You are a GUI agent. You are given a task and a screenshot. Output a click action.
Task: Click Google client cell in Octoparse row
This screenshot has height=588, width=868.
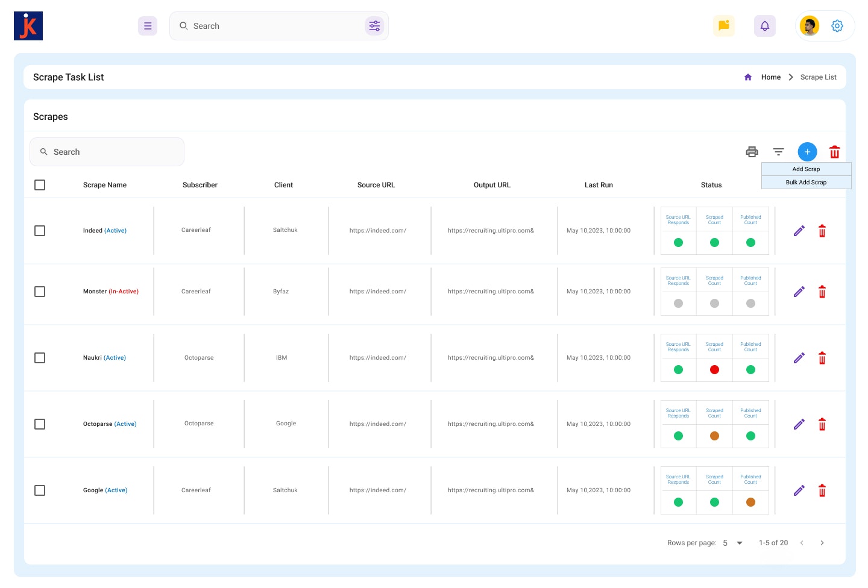tap(286, 424)
